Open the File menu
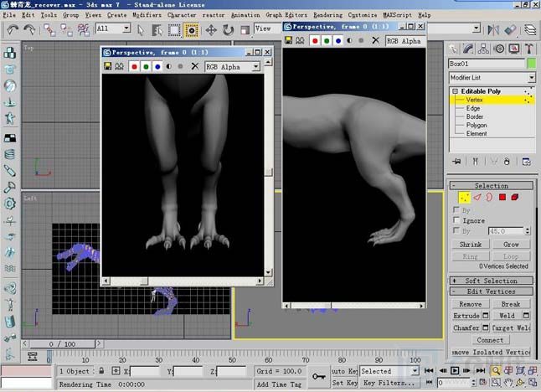The image size is (541, 392). pos(9,15)
